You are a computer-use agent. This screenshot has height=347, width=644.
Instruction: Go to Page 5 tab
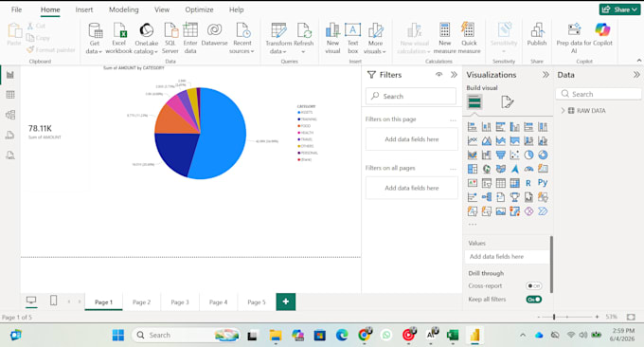coord(257,302)
